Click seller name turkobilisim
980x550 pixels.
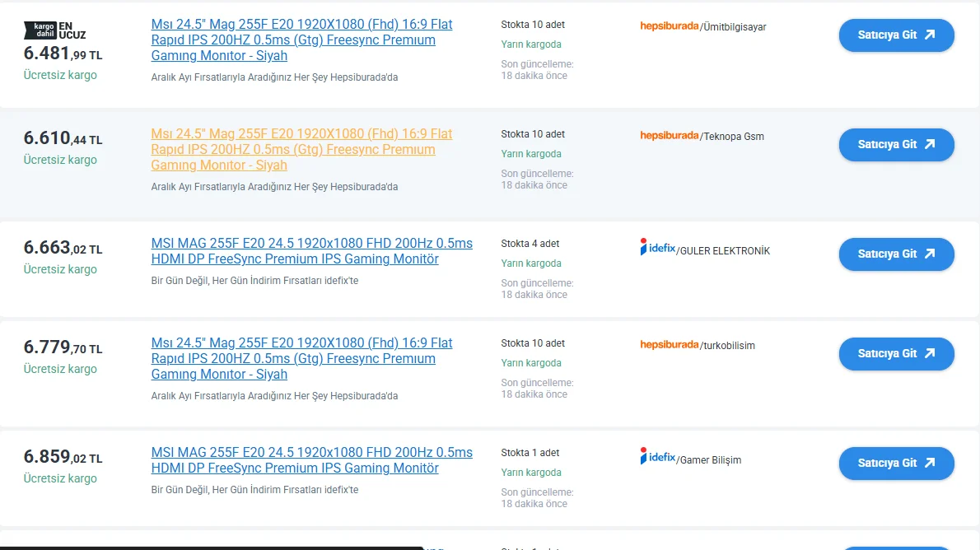tap(729, 346)
